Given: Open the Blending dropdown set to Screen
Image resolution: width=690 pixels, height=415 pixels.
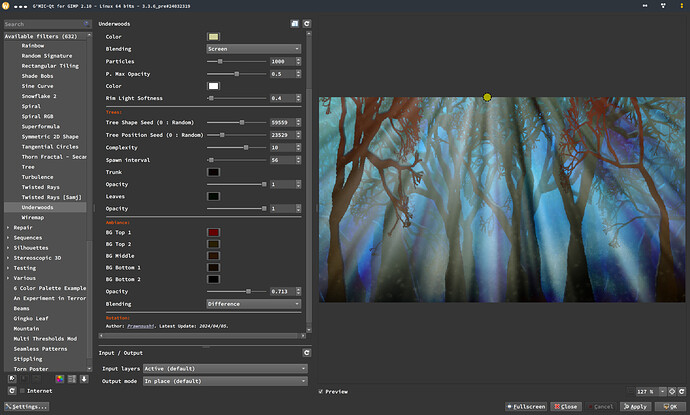Looking at the screenshot, I should point(253,48).
